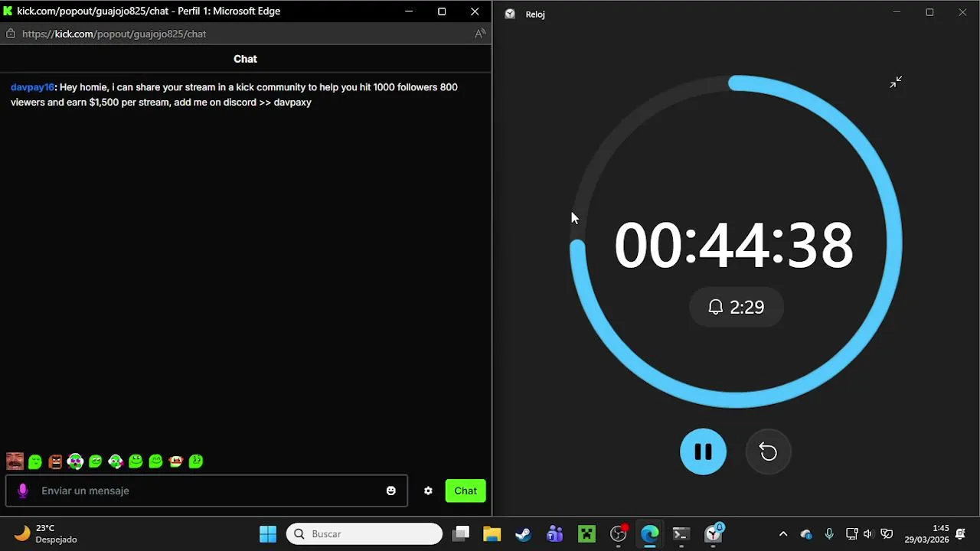Maximize the Reloj window
This screenshot has height=551, width=980.
[x=929, y=12]
